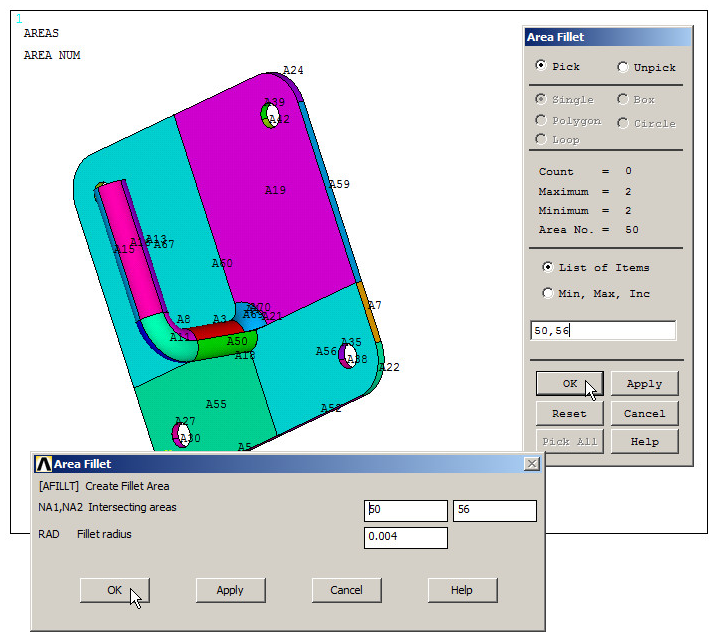Select the Unpick radio button
Image resolution: width=720 pixels, height=632 pixels.
(x=623, y=67)
